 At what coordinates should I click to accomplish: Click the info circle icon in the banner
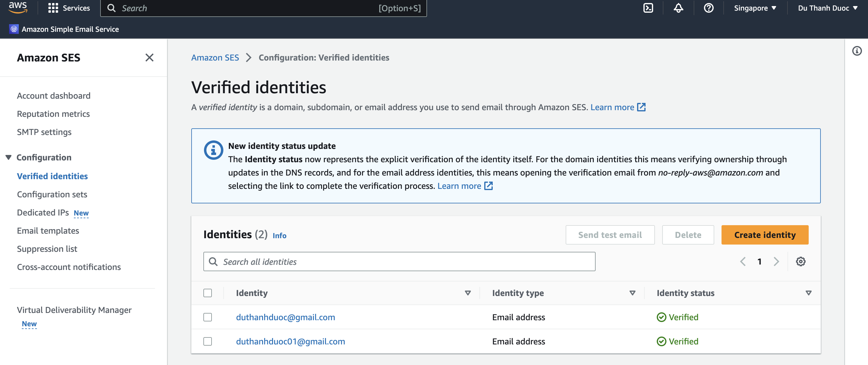pyautogui.click(x=213, y=150)
